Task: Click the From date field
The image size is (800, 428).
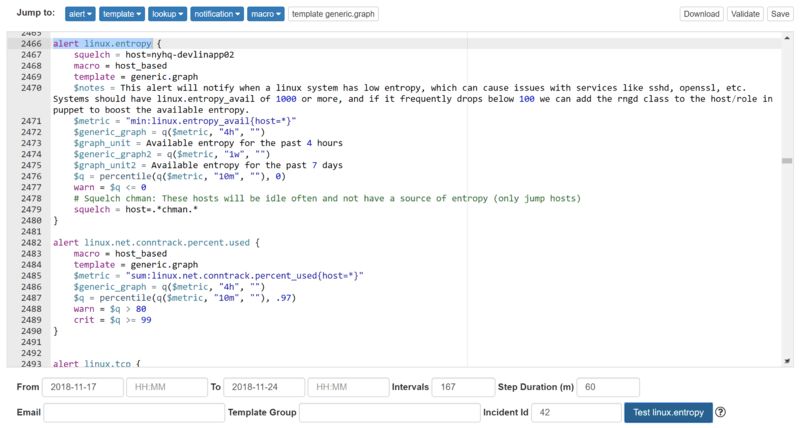Action: click(82, 387)
